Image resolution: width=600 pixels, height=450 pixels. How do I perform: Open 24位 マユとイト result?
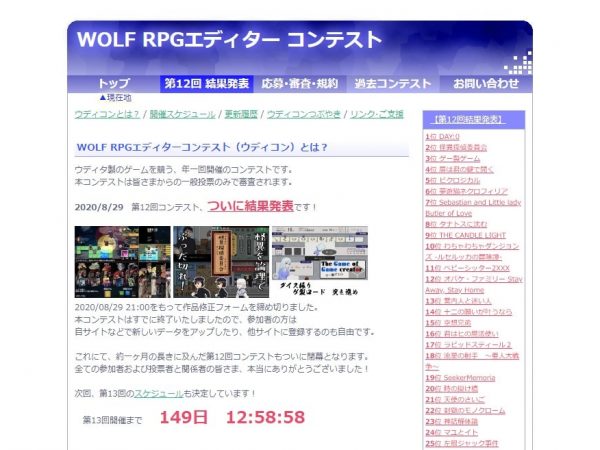coord(452,433)
